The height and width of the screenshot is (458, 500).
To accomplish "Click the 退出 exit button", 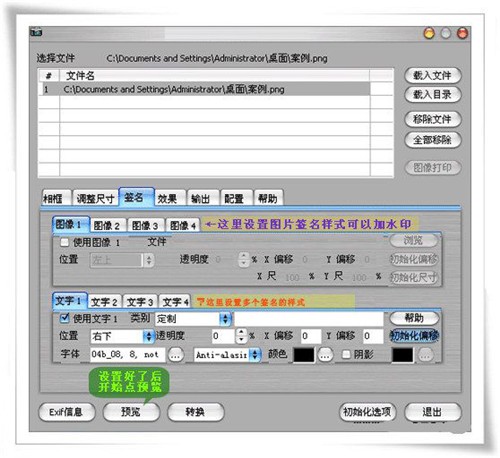I will click(433, 412).
